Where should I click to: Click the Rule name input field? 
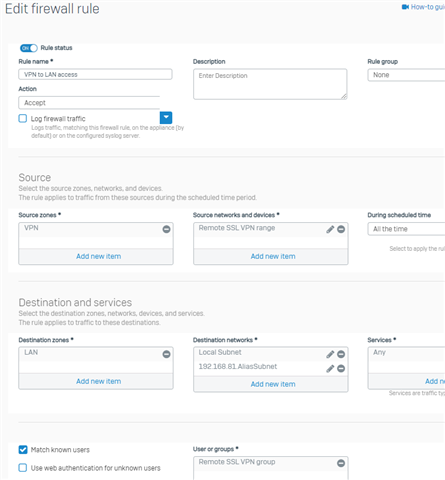pos(95,74)
